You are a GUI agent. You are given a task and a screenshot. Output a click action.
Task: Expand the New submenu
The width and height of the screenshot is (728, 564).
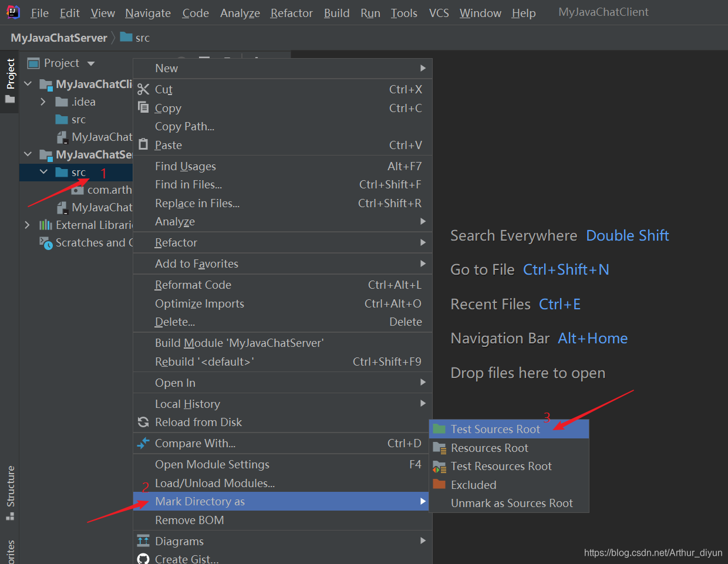(423, 68)
